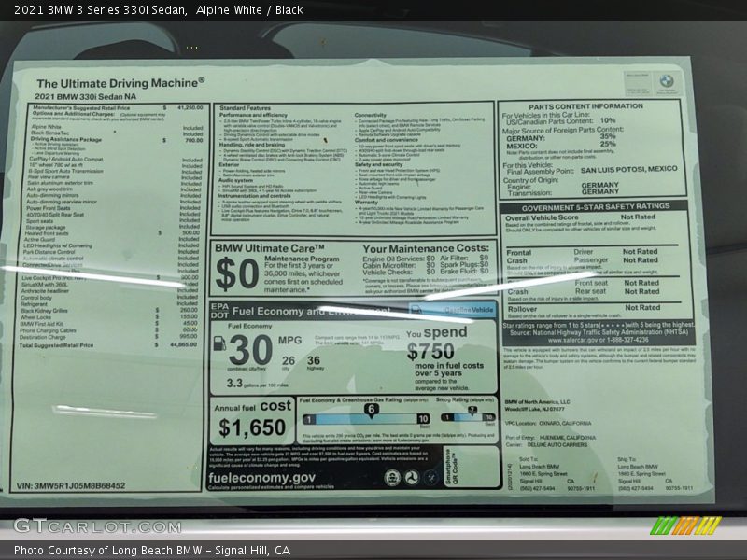
Task: Click the 'Performance and efficiency' subheading
Action: click(x=253, y=115)
